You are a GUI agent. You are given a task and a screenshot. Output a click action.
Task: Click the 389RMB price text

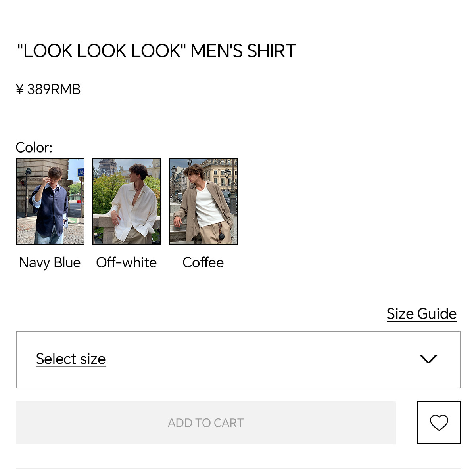tap(54, 90)
